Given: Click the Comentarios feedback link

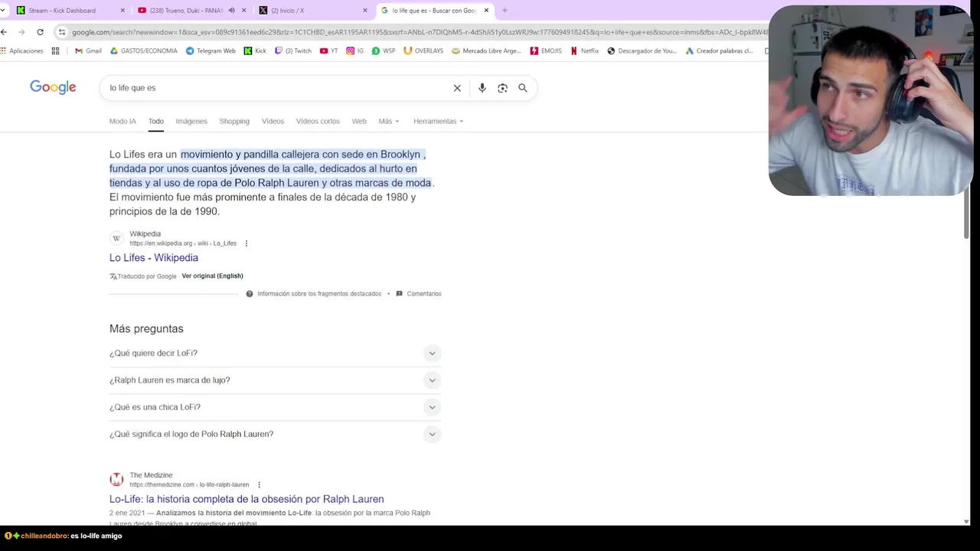Looking at the screenshot, I should pos(419,294).
